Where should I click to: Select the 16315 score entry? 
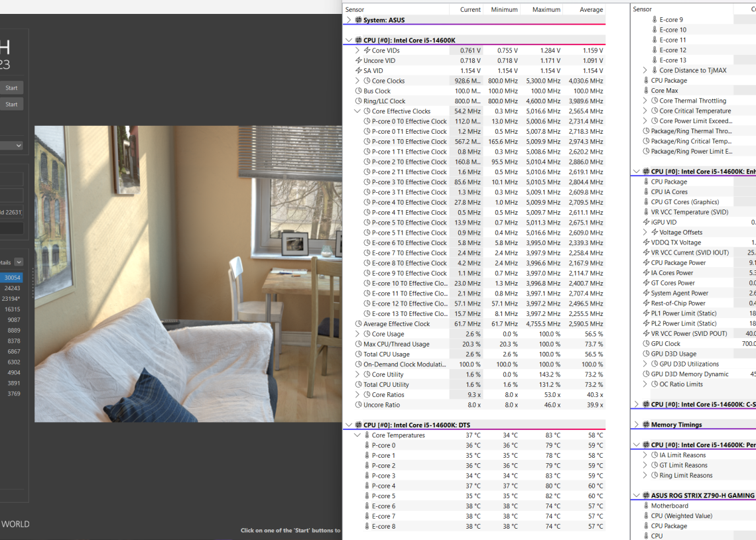12,309
